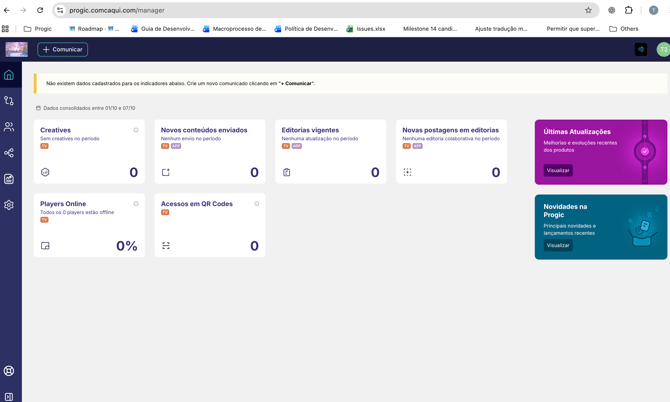Click the Novas postagens em editorias grid icon
This screenshot has height=402, width=670.
pos(408,172)
